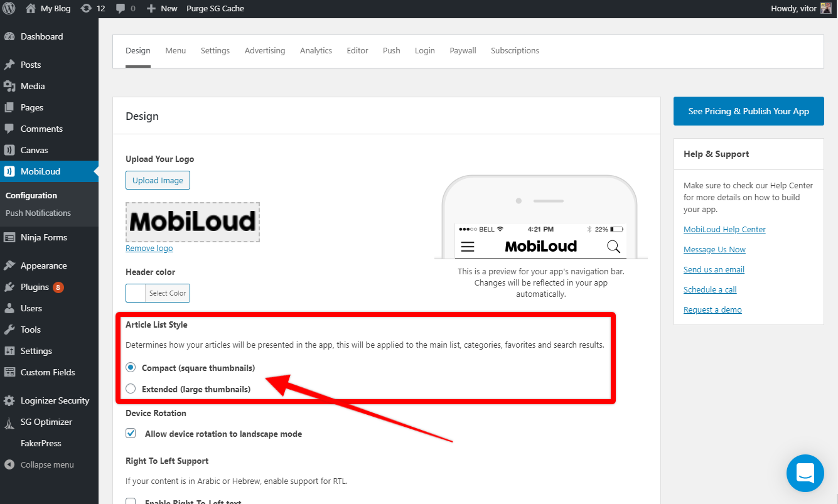
Task: Click the WordPress logo icon
Action: [9, 9]
